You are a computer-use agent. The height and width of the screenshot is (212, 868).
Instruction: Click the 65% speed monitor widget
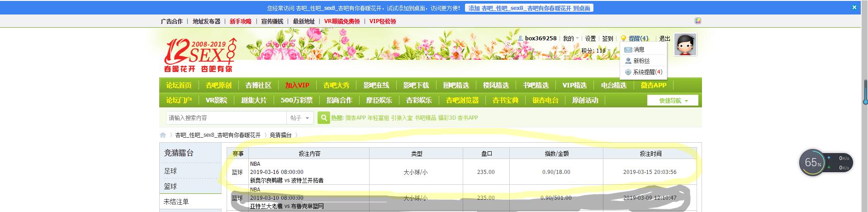click(x=825, y=163)
